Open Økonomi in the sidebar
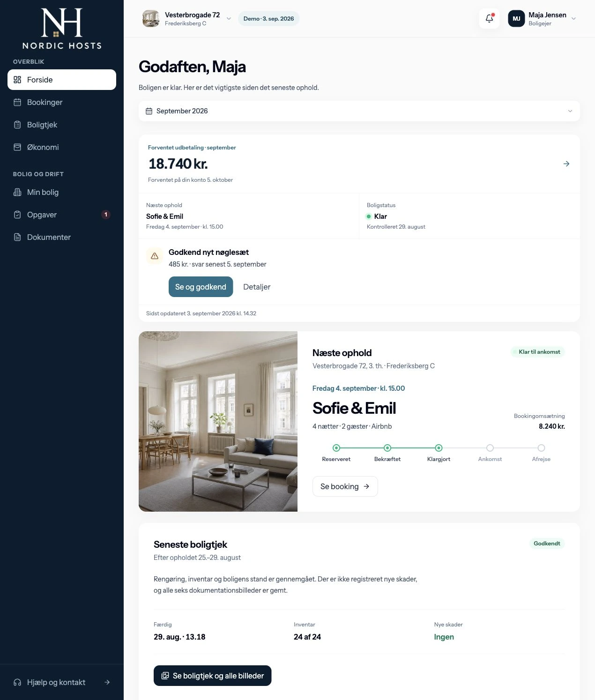The image size is (595, 700). tap(62, 147)
